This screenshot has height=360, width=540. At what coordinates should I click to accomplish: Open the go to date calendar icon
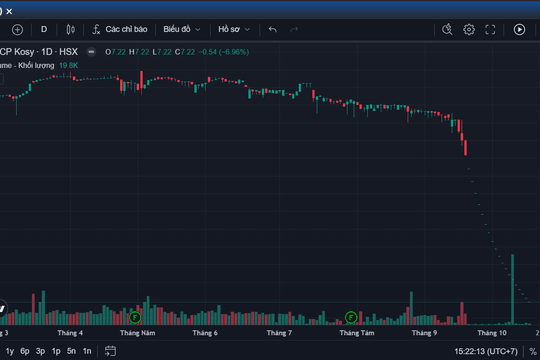(110, 351)
